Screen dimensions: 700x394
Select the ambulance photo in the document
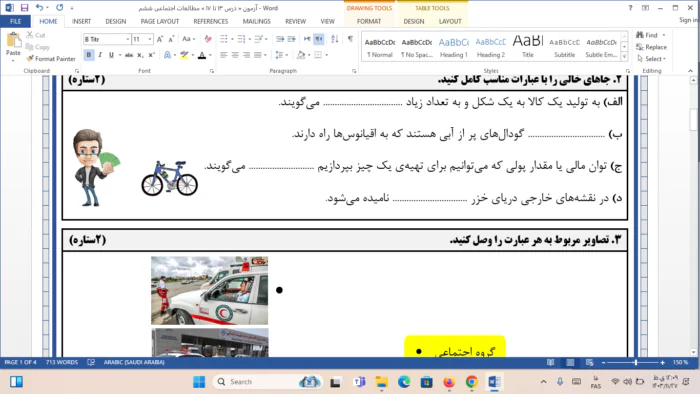pyautogui.click(x=209, y=290)
